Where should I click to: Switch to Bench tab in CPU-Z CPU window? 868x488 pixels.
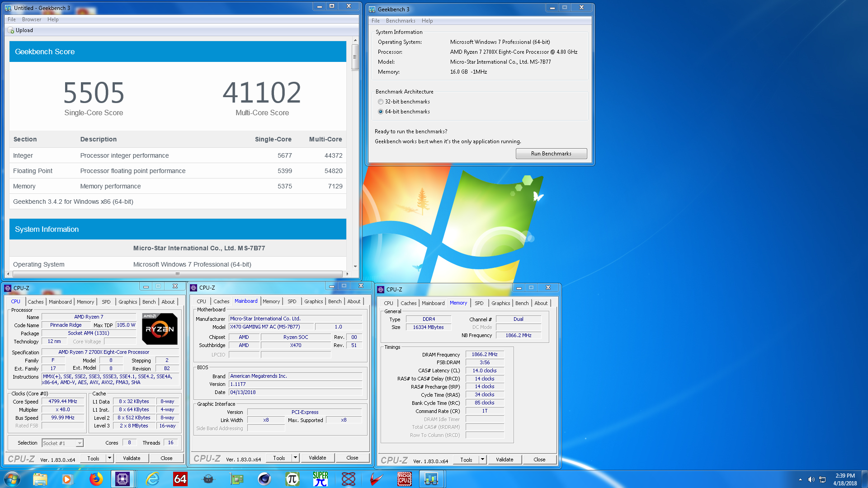click(x=149, y=302)
